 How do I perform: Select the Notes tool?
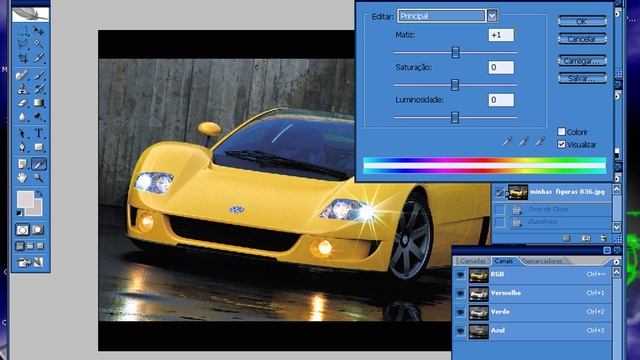click(22, 164)
